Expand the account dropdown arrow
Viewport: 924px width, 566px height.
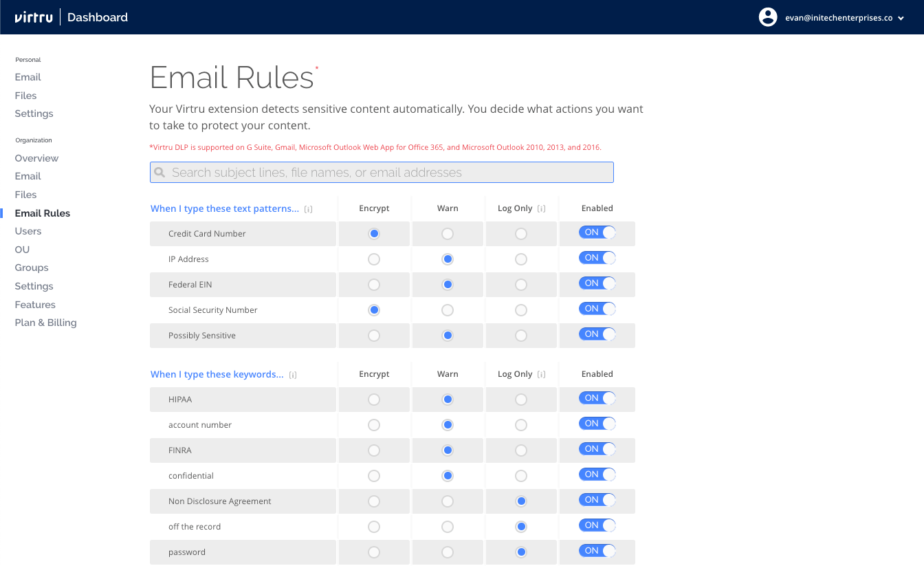point(901,19)
